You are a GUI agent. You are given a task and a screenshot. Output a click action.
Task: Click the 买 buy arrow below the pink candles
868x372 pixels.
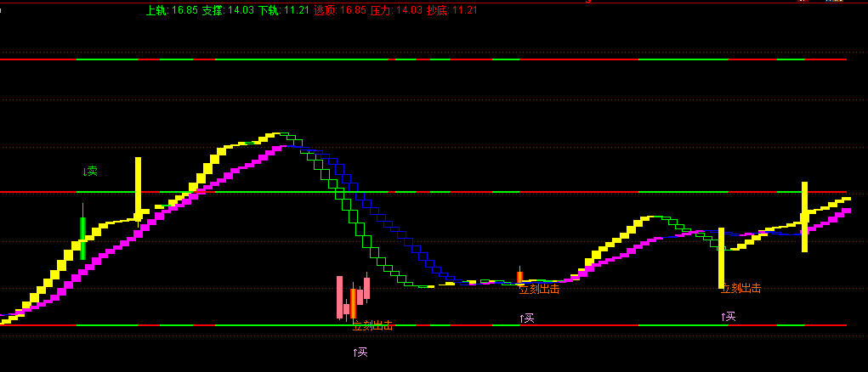click(x=360, y=352)
